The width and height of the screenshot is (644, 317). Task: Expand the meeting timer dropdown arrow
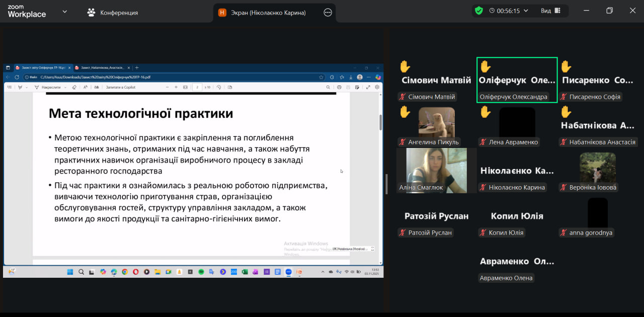tap(526, 11)
